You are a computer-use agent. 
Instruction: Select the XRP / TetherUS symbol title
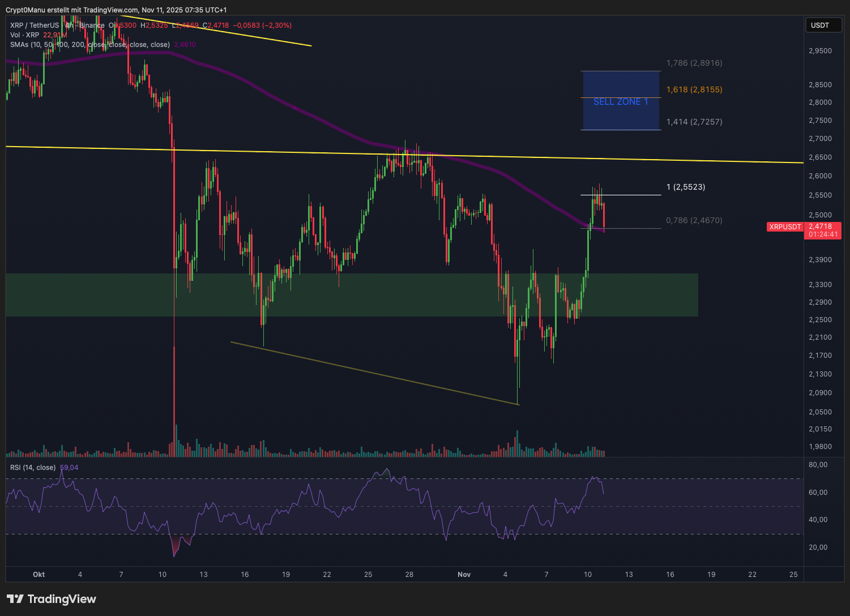tap(34, 25)
